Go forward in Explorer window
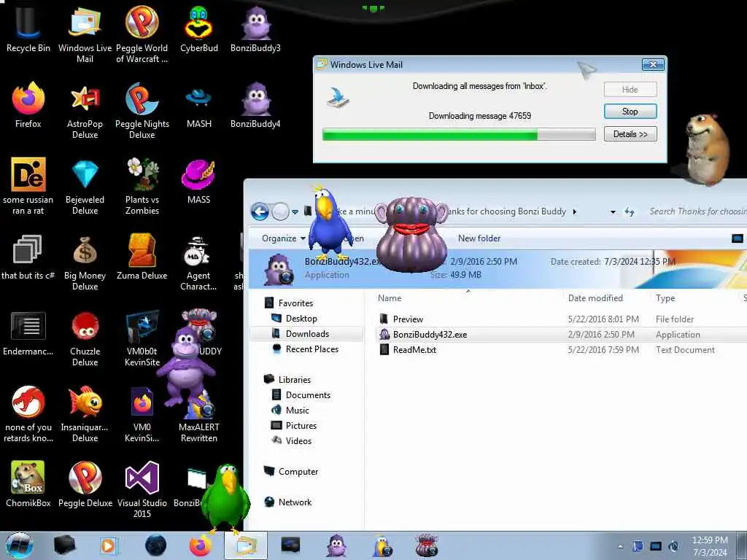The width and height of the screenshot is (747, 560). 281,211
